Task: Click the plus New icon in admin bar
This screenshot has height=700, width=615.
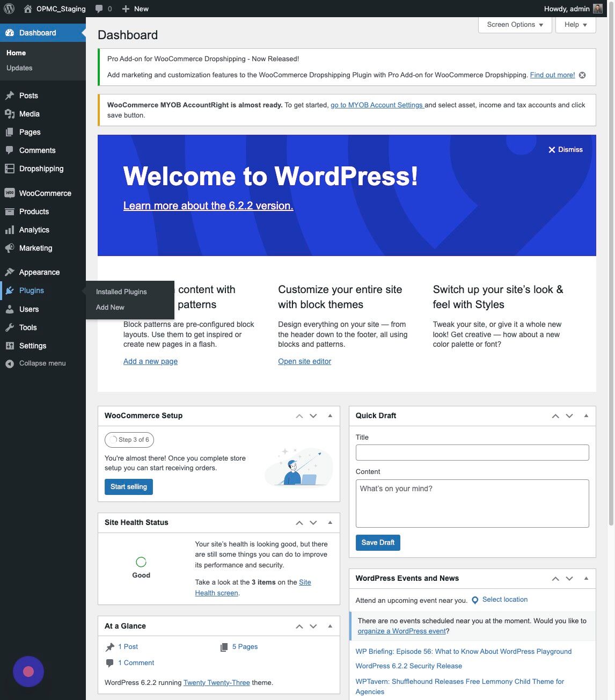Action: 126,9
